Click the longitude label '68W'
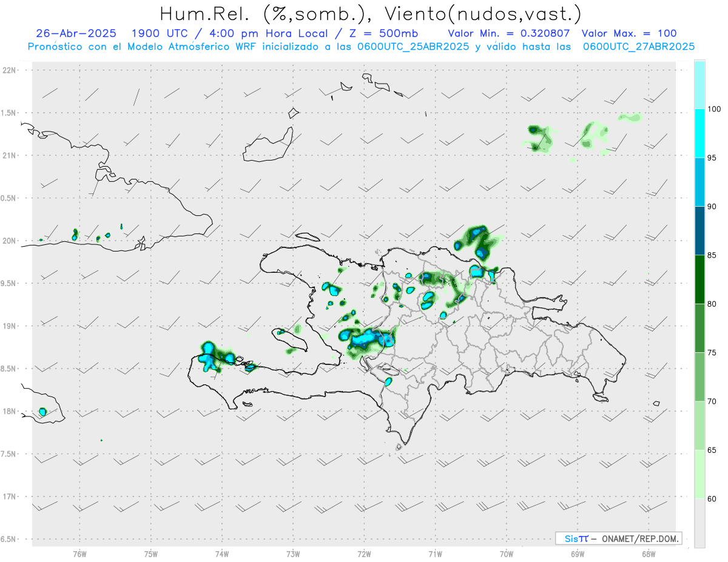Image resolution: width=728 pixels, height=562 pixels. coord(649,554)
